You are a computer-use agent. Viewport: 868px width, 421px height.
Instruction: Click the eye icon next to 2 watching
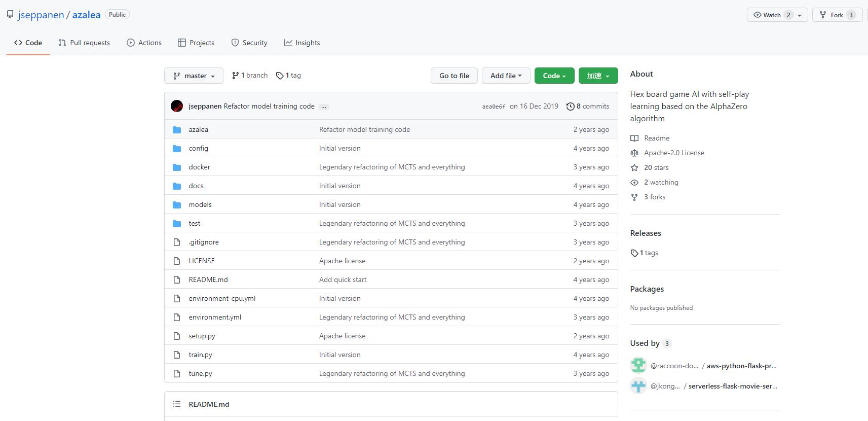634,182
